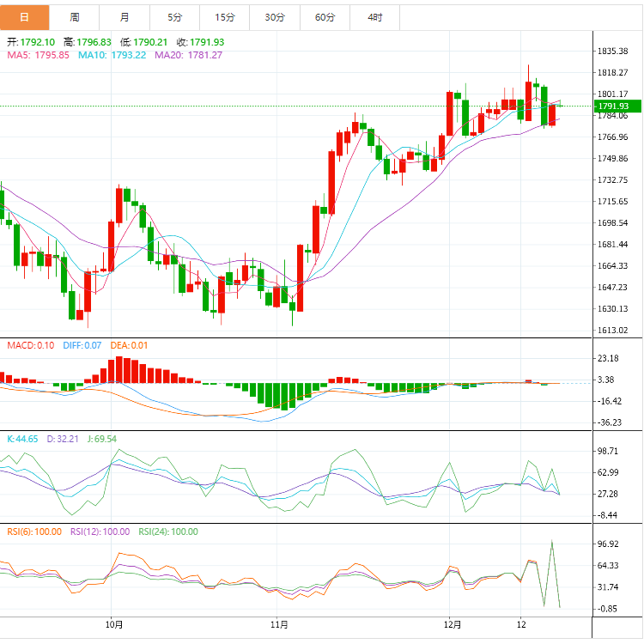The width and height of the screenshot is (644, 644).
Task: Select the 15分 interval tab
Action: 225,17
